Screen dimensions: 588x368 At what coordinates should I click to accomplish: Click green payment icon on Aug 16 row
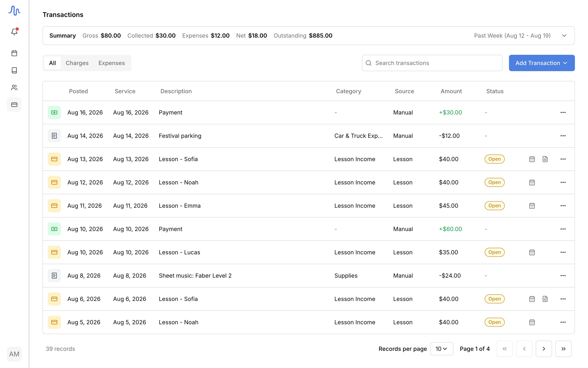click(x=54, y=112)
